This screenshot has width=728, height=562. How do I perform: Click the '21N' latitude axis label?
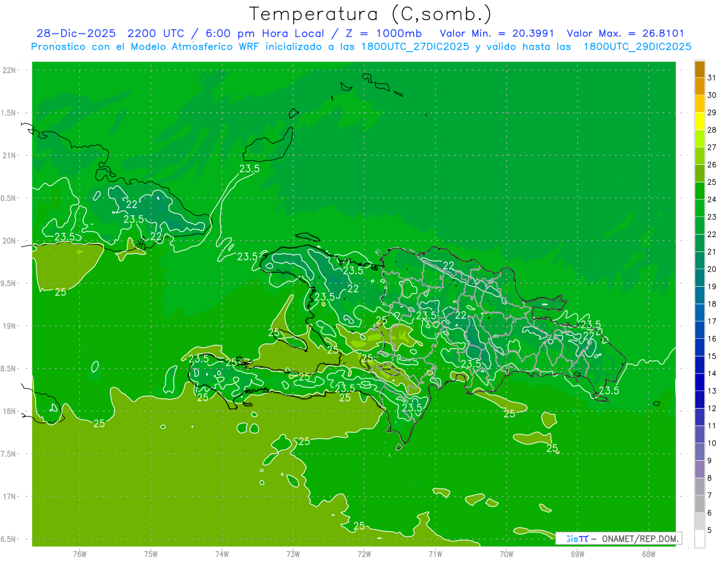pyautogui.click(x=10, y=155)
